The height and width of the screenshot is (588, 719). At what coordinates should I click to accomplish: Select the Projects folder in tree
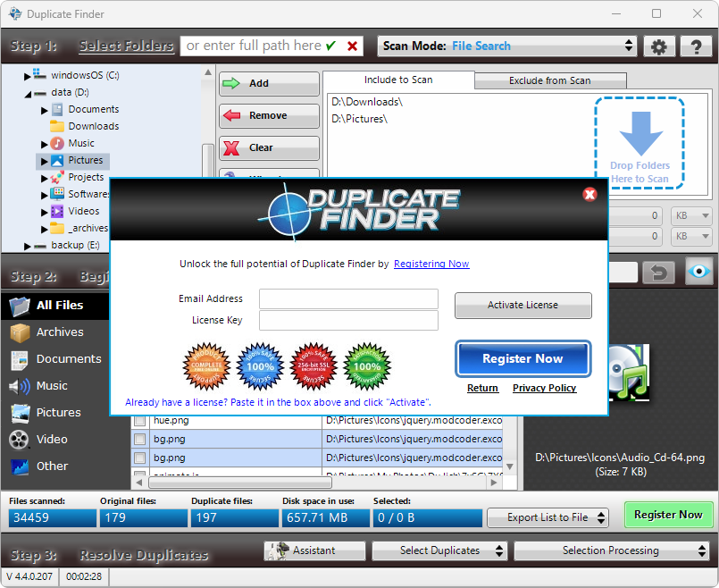(x=86, y=177)
